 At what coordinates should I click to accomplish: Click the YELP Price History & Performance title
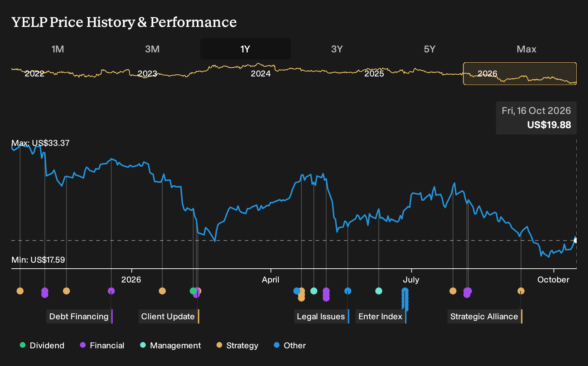(124, 22)
